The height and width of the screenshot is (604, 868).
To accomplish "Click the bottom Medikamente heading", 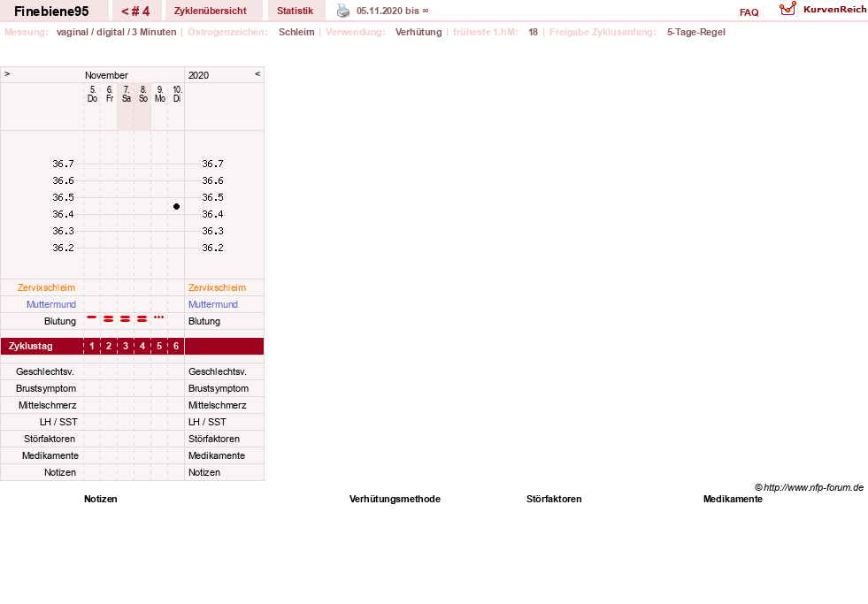I will [x=733, y=499].
